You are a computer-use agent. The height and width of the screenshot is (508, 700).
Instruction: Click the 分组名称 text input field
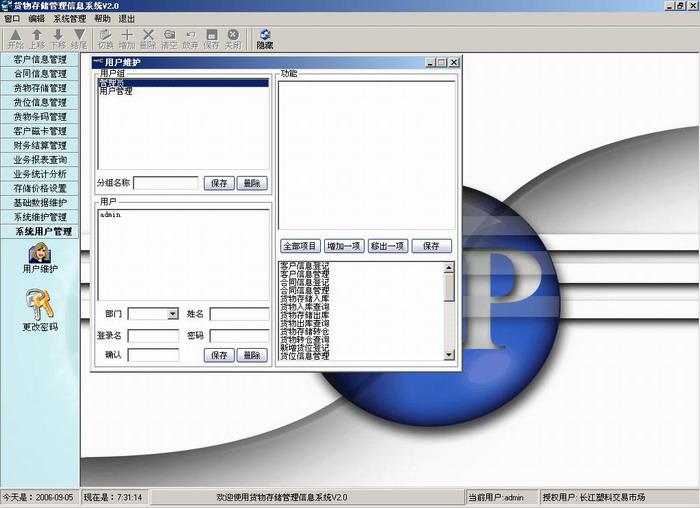coord(165,183)
